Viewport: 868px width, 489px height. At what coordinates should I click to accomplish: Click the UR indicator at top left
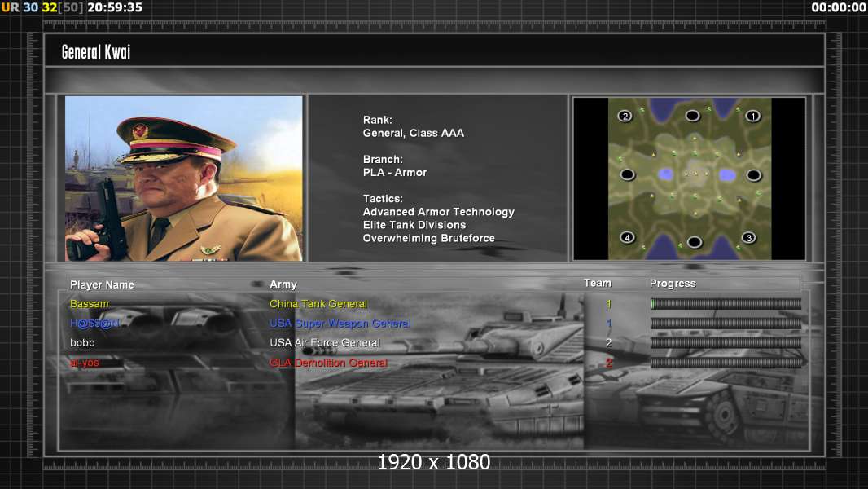(10, 7)
